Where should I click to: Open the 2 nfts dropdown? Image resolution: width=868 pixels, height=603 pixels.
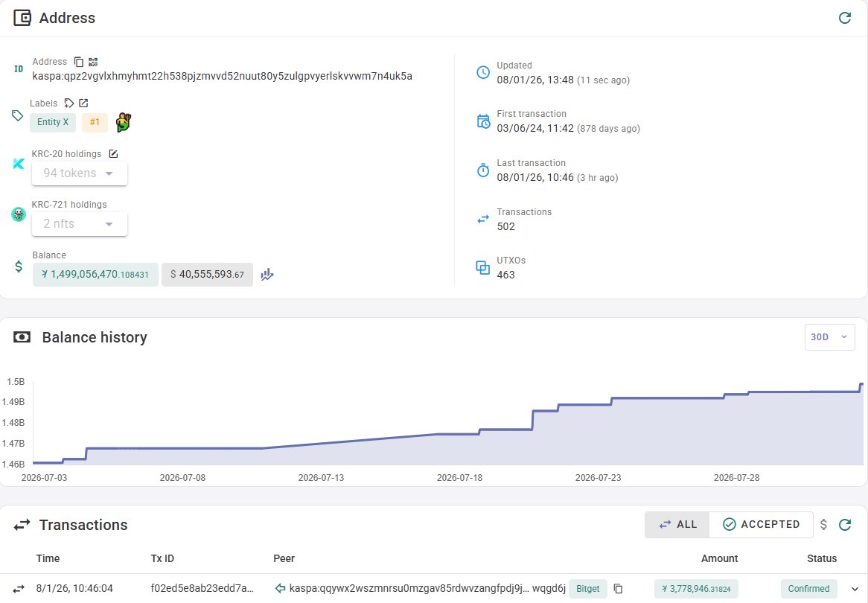pyautogui.click(x=80, y=223)
